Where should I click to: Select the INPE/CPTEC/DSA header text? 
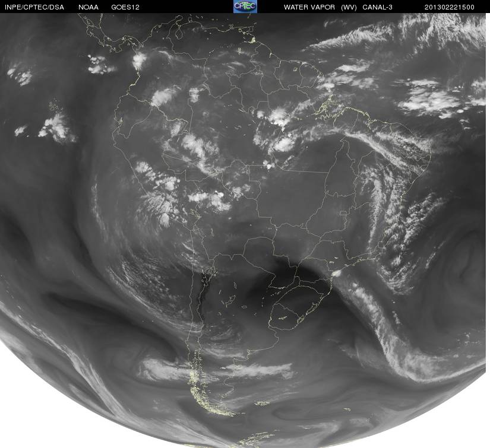click(x=34, y=7)
